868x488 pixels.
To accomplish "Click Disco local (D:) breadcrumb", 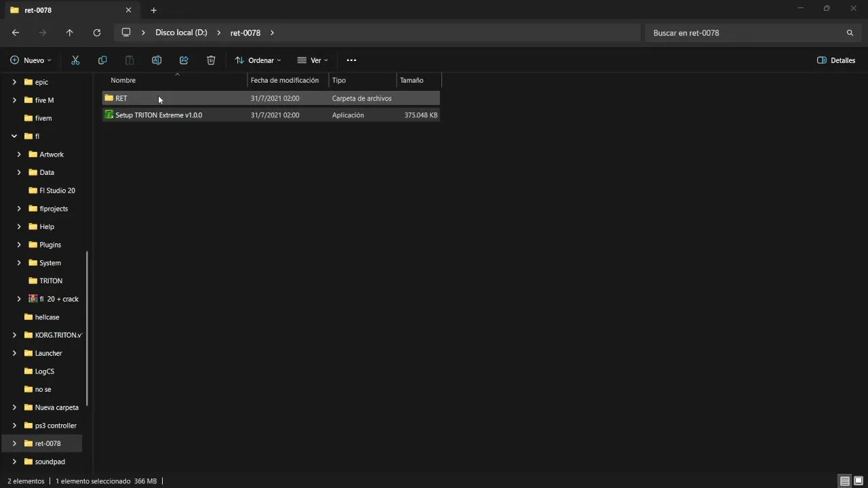I will pyautogui.click(x=181, y=33).
